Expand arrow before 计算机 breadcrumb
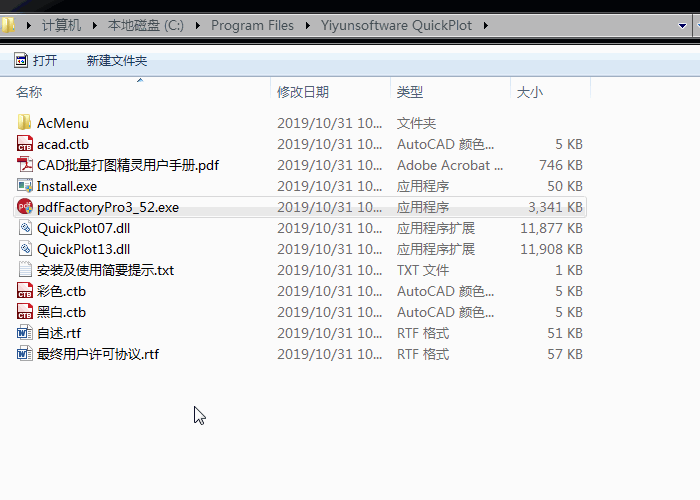The image size is (700, 500). tap(29, 25)
